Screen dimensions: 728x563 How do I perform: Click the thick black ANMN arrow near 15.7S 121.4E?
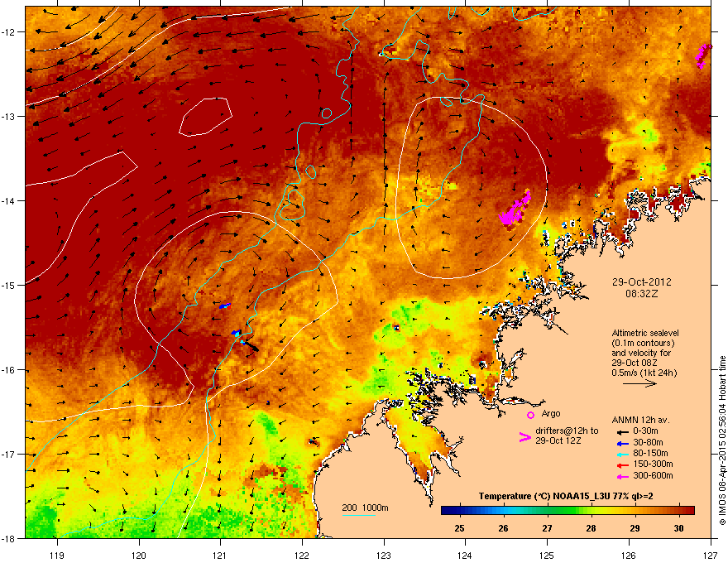coord(251,346)
